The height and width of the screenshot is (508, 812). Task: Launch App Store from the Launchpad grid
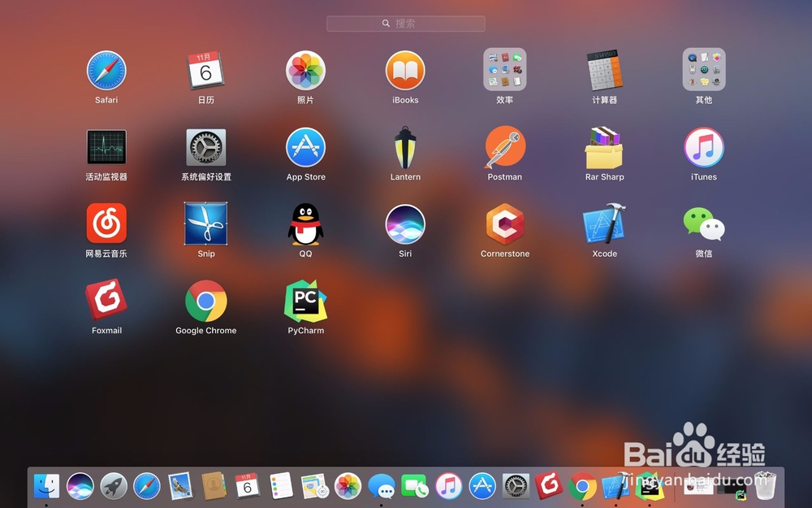(305, 147)
